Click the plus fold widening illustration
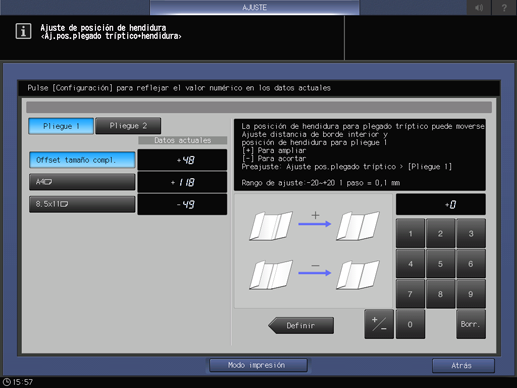The image size is (517, 388). (314, 226)
